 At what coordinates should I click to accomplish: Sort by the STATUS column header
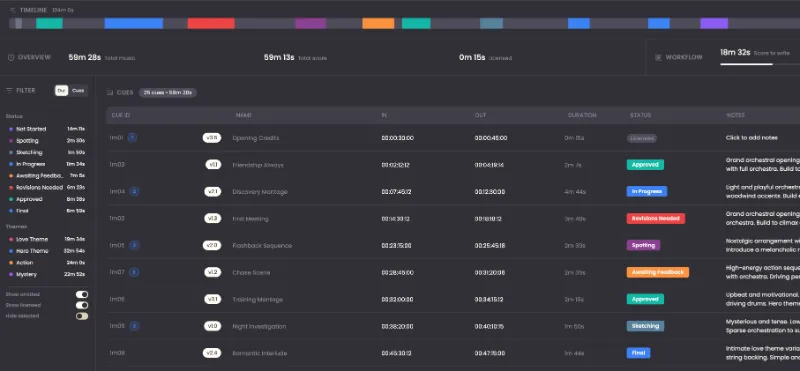point(640,115)
